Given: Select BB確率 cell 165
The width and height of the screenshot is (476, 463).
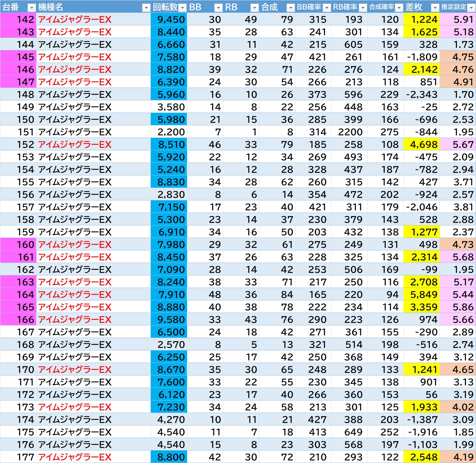Looking at the screenshot, I should click(313, 295).
